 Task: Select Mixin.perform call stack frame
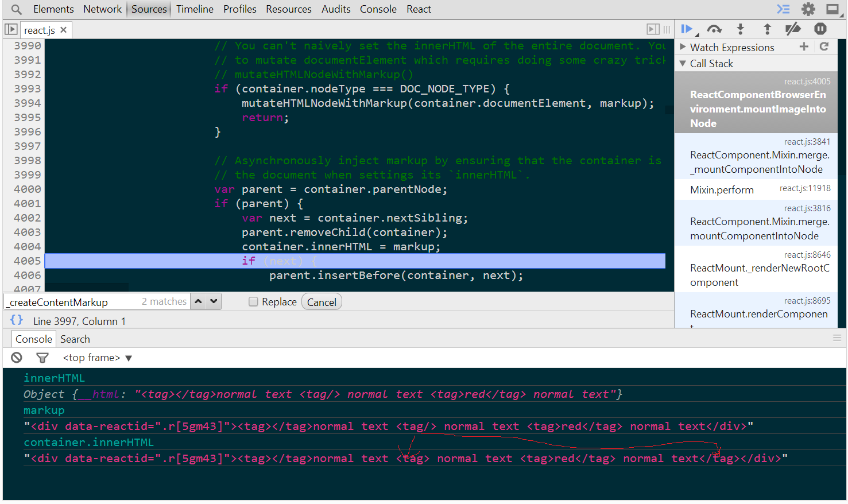pos(756,189)
